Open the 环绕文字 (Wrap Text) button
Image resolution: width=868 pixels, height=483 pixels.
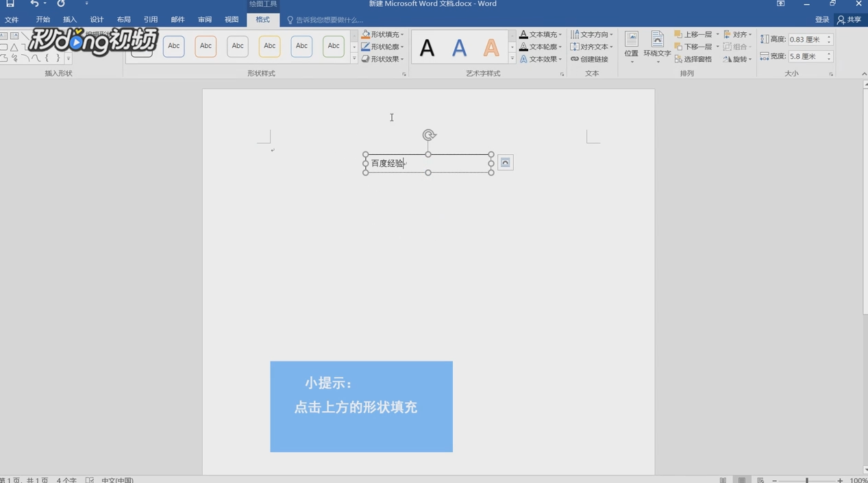[657, 47]
